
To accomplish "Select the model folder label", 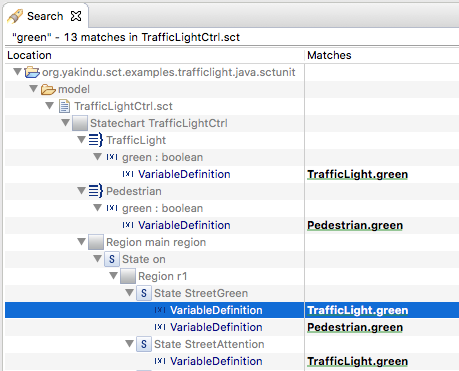I will click(74, 89).
